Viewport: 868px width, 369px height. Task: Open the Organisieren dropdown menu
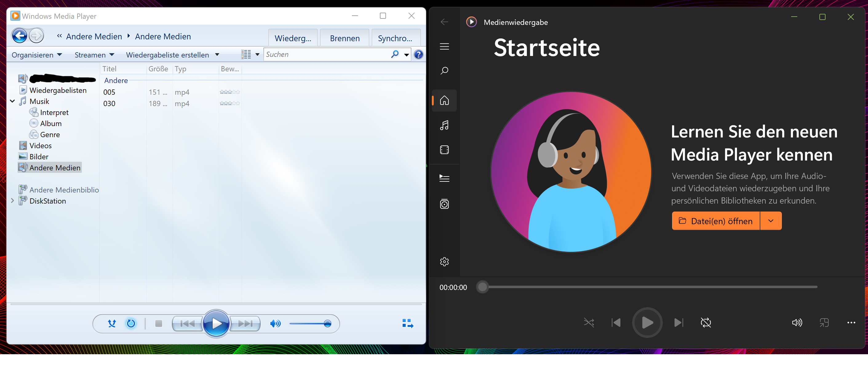(x=36, y=55)
